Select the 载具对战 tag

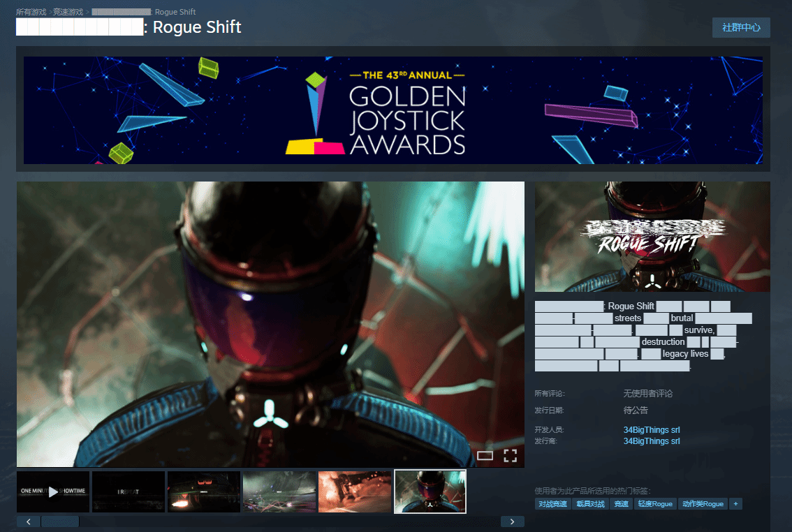pos(590,504)
